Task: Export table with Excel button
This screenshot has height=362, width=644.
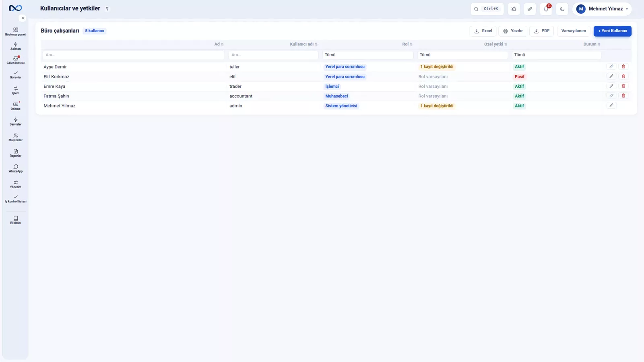Action: (483, 31)
